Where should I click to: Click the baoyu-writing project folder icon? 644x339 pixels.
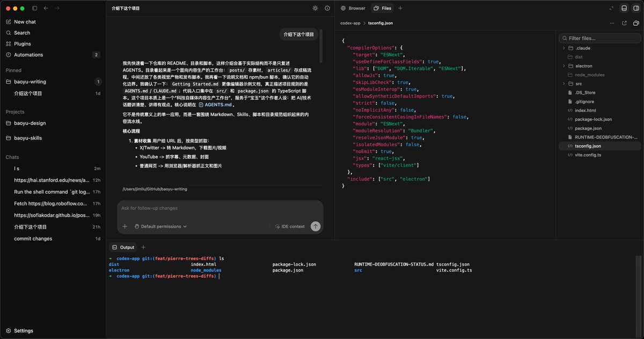click(9, 82)
